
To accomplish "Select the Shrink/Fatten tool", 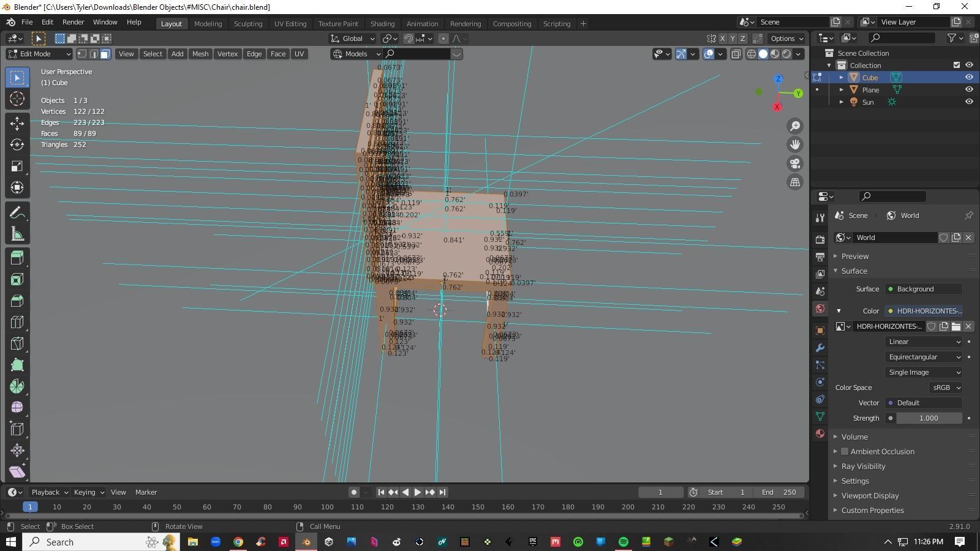I will pyautogui.click(x=17, y=451).
